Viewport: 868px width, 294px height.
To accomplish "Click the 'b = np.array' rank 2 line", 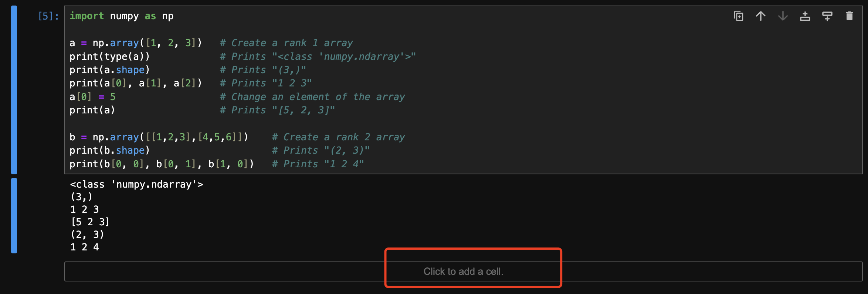I will 159,137.
